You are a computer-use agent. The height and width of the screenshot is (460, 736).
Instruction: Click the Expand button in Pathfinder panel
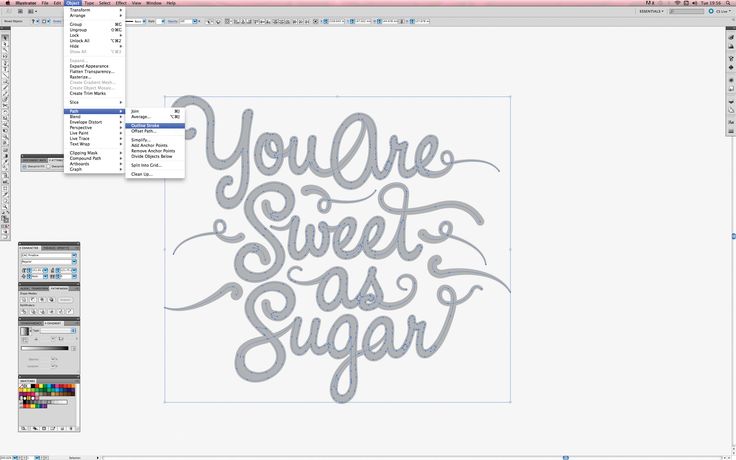[x=65, y=299]
